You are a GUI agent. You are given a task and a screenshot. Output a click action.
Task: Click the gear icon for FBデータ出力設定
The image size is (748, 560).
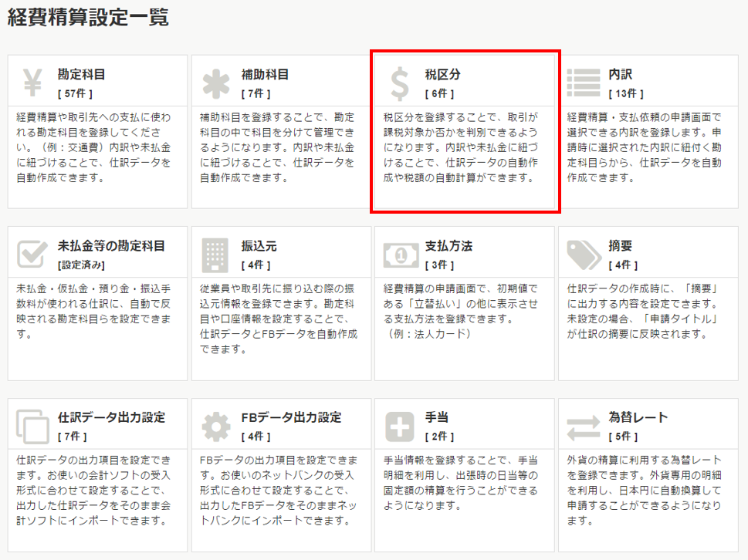(216, 425)
